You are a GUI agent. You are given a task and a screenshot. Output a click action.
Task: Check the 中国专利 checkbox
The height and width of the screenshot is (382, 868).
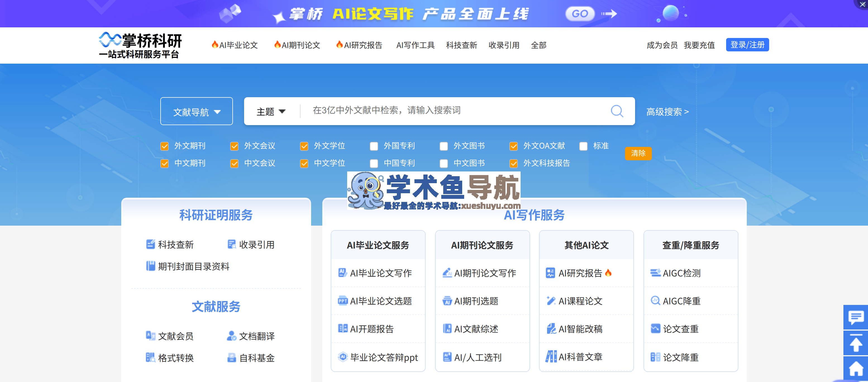374,163
